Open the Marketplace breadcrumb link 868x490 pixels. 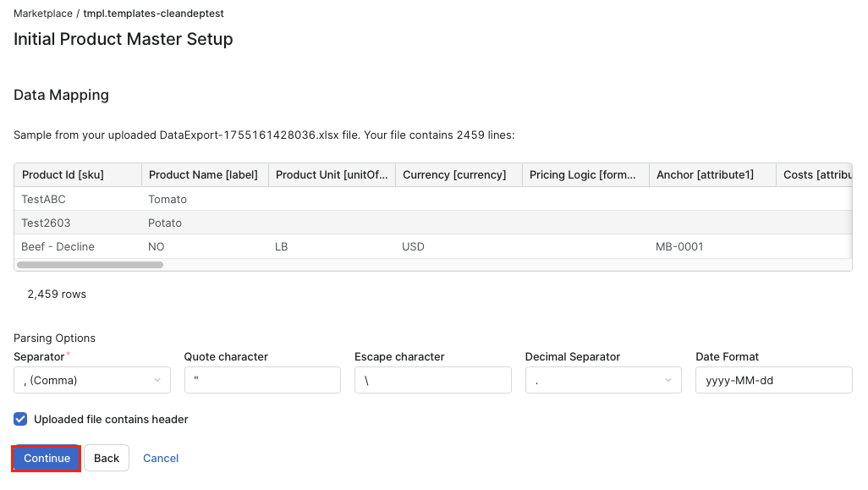(x=42, y=13)
